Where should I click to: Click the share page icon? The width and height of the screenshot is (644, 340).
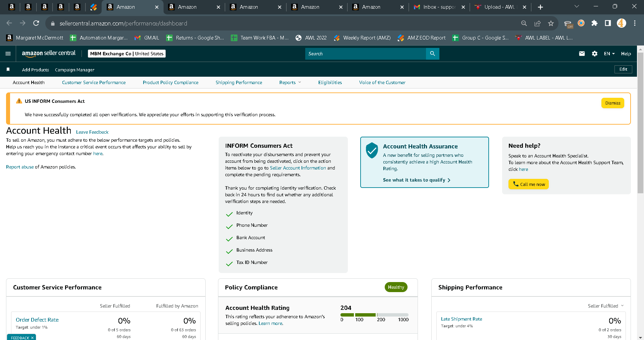pyautogui.click(x=537, y=23)
